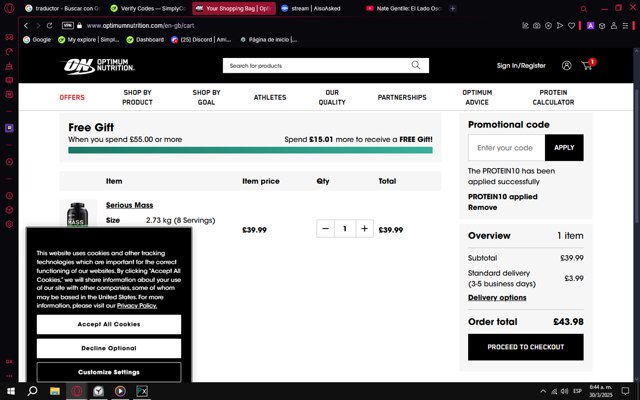Open Customize Settings for cookies
640x400 pixels.
(109, 372)
